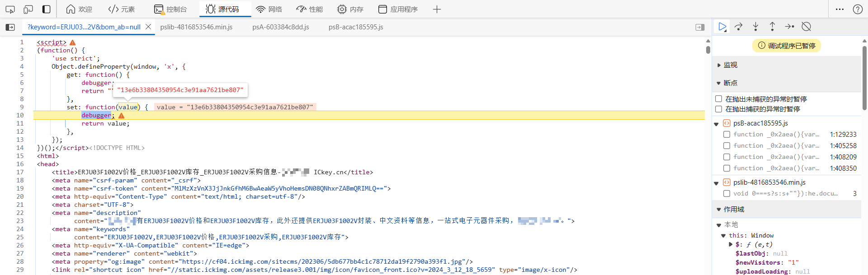
Task: Switch to the 元素 (Elements) tab
Action: (x=122, y=9)
